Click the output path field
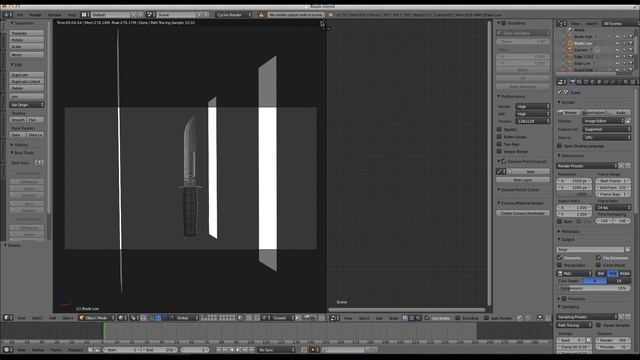The height and width of the screenshot is (360, 640). [x=590, y=249]
